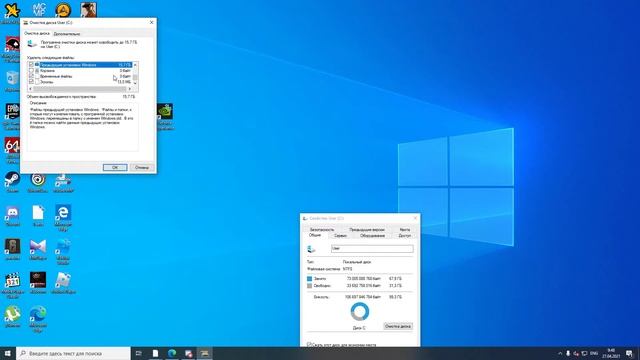The width and height of the screenshot is (640, 360).
Task: Toggle the 'Эскизы' checkbox in the list
Action: pos(31,82)
